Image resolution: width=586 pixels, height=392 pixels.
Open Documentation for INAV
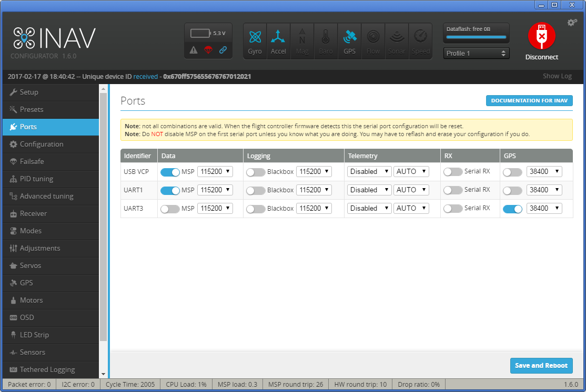(x=529, y=101)
